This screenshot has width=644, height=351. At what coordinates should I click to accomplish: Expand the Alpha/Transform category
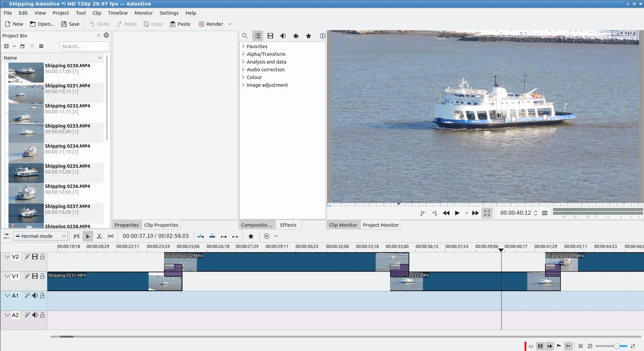pos(243,54)
